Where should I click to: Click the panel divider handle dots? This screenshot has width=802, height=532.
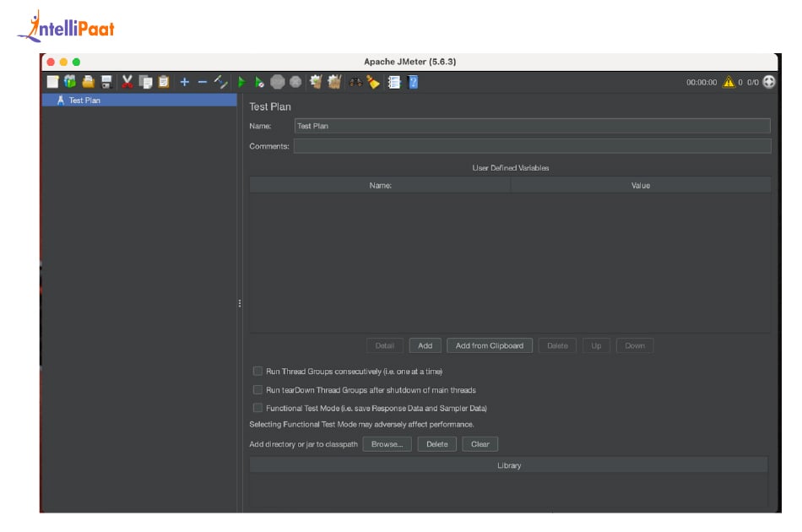point(240,303)
